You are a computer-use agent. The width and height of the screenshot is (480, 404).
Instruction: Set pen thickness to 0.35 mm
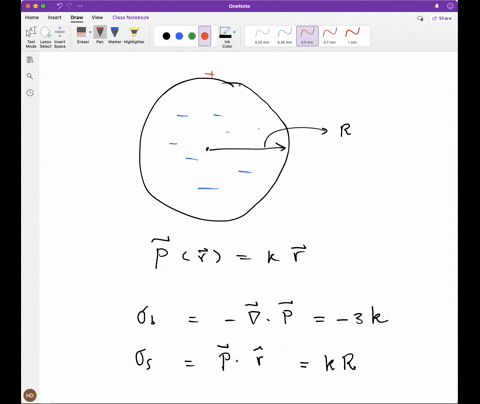(285, 36)
